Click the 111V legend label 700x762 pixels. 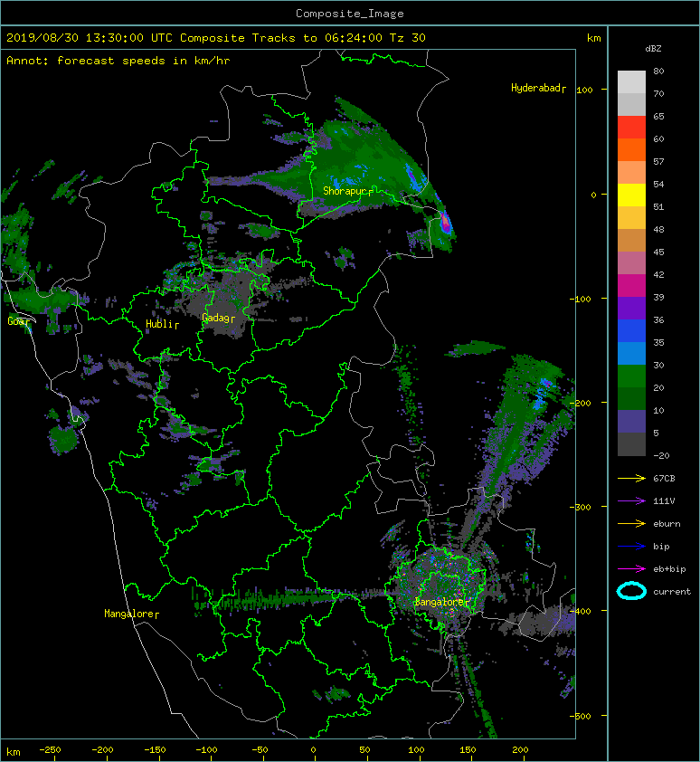point(664,501)
